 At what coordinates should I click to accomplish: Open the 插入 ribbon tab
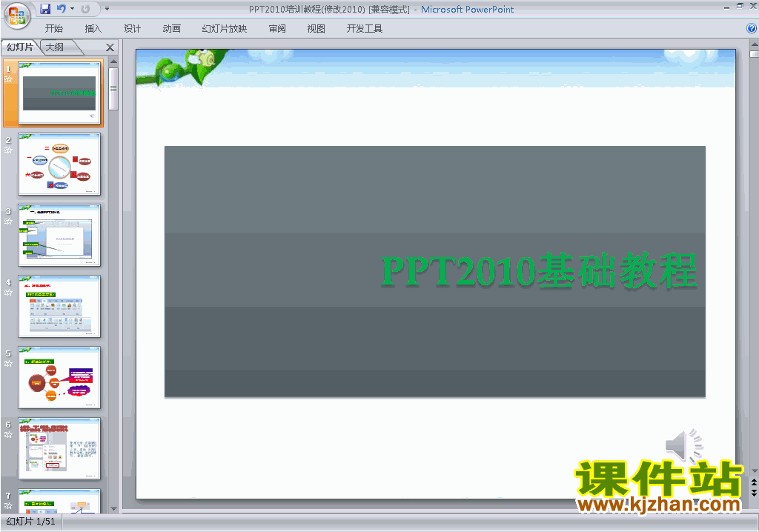point(93,29)
